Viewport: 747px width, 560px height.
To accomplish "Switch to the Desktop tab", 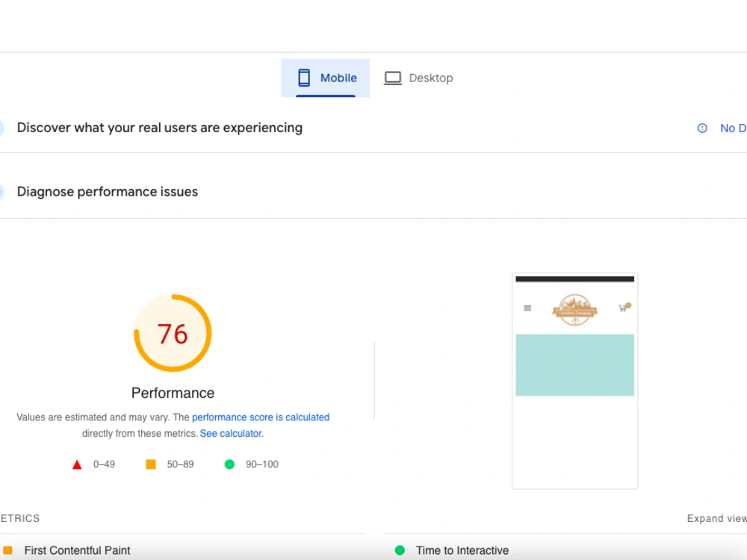I will point(418,78).
